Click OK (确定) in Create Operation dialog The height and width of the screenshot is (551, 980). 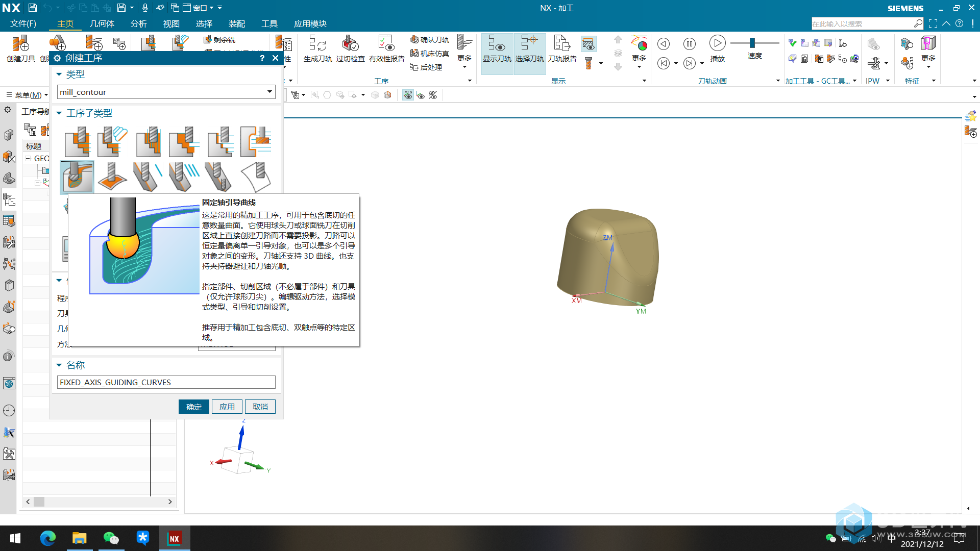click(x=194, y=407)
